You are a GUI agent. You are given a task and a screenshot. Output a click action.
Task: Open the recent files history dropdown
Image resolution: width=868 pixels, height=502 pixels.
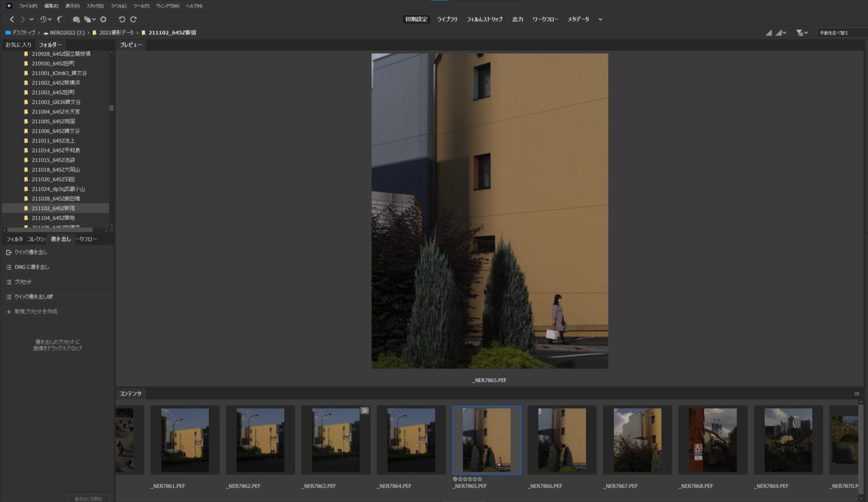(45, 19)
